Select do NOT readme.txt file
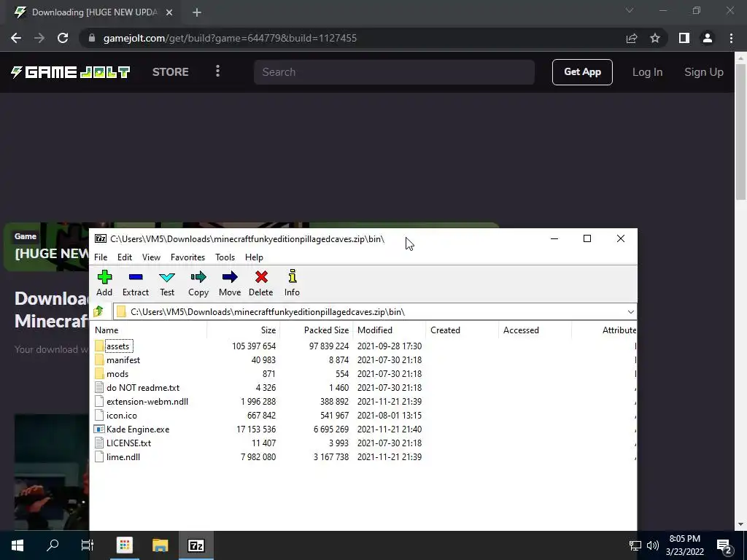This screenshot has width=747, height=560. [x=143, y=388]
